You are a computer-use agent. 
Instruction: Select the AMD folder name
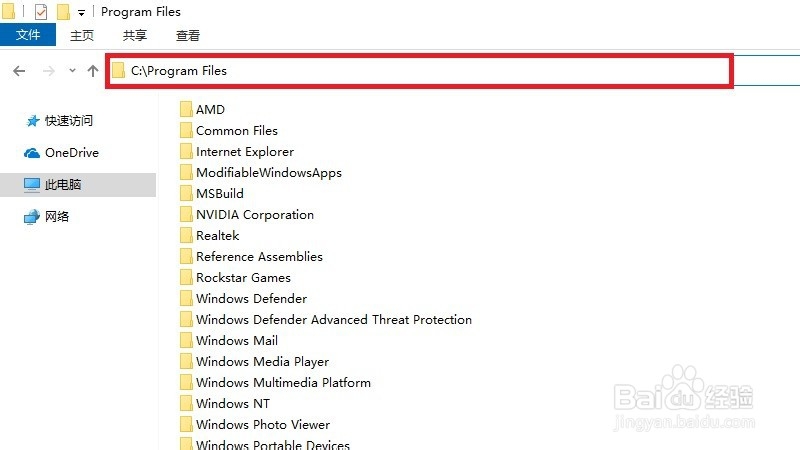(210, 110)
